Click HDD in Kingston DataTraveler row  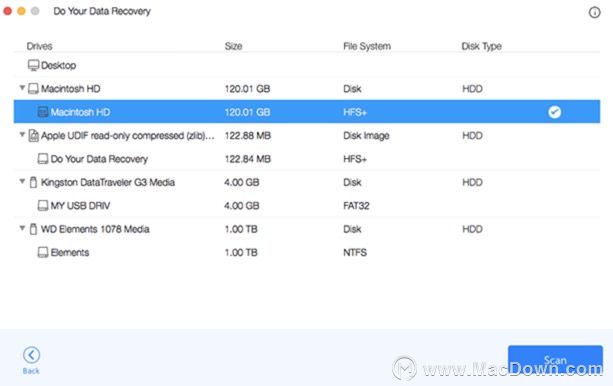point(472,182)
